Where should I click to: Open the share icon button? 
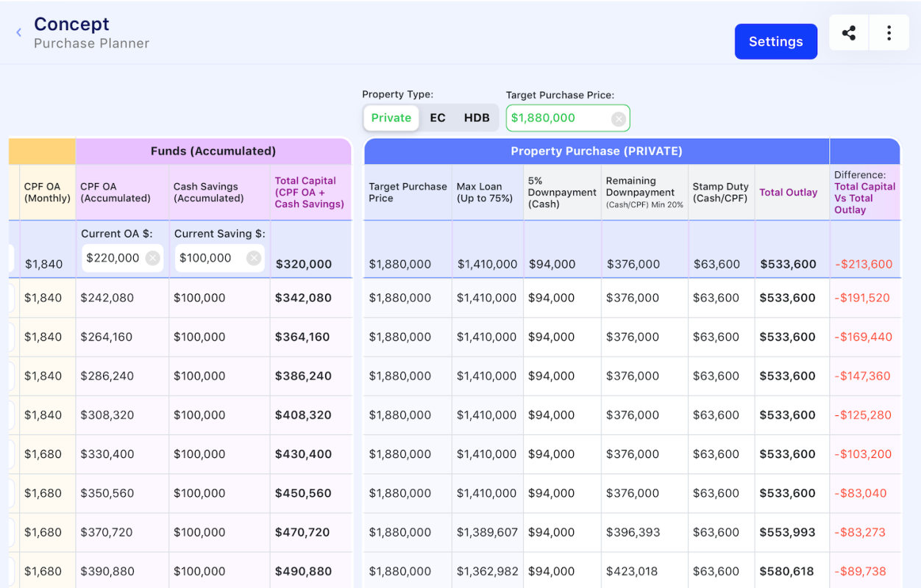tap(849, 33)
